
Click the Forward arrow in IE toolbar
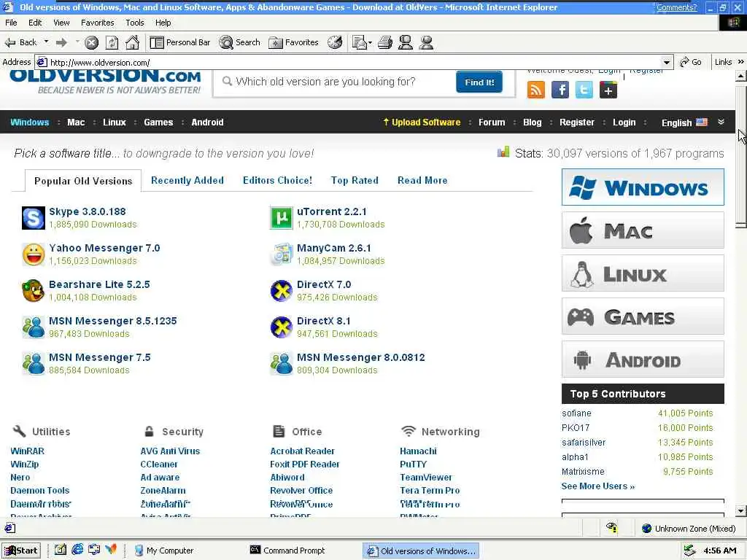61,42
